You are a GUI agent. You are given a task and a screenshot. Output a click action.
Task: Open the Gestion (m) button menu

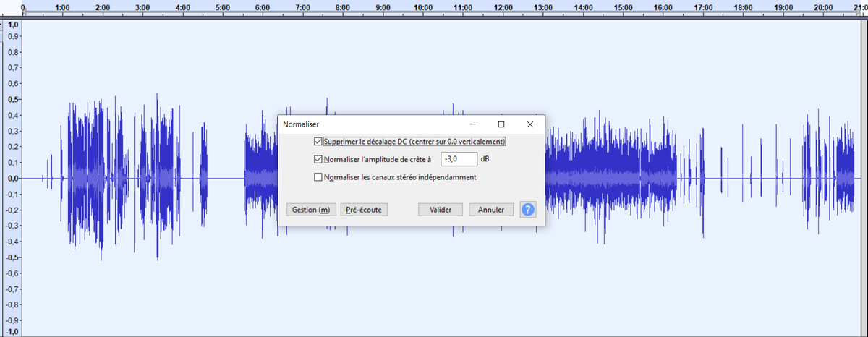click(311, 210)
